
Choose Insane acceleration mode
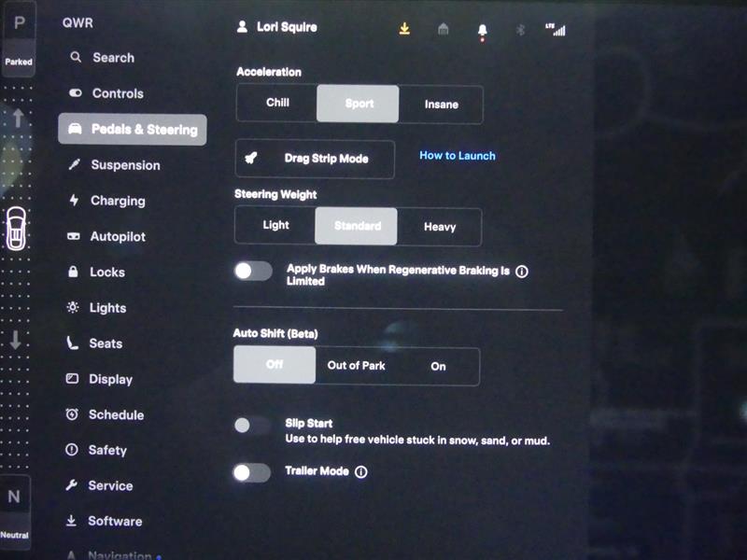[442, 105]
